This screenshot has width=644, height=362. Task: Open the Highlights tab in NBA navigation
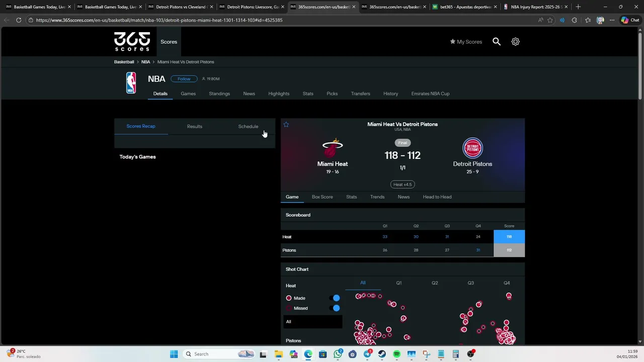click(279, 94)
